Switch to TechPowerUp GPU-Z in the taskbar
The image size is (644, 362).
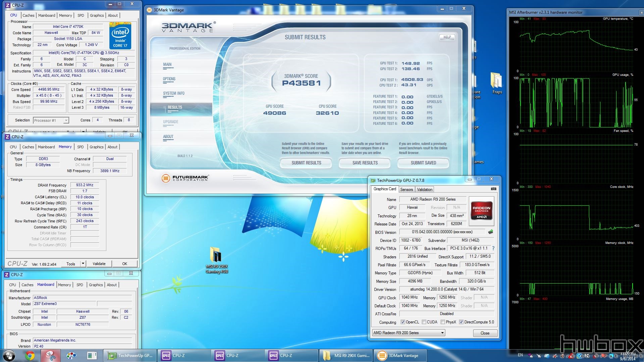[x=131, y=356]
